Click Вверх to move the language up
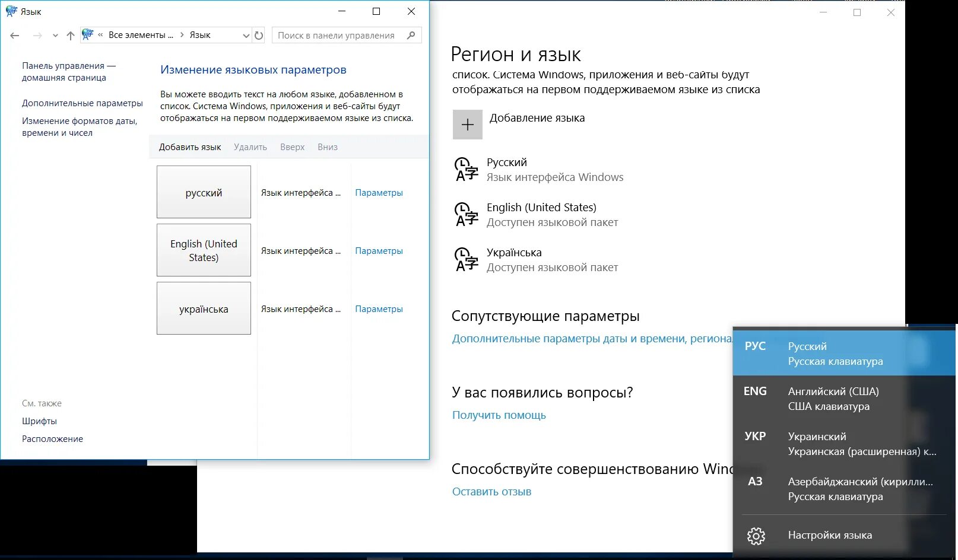Screen dimensions: 958x560 click(293, 147)
